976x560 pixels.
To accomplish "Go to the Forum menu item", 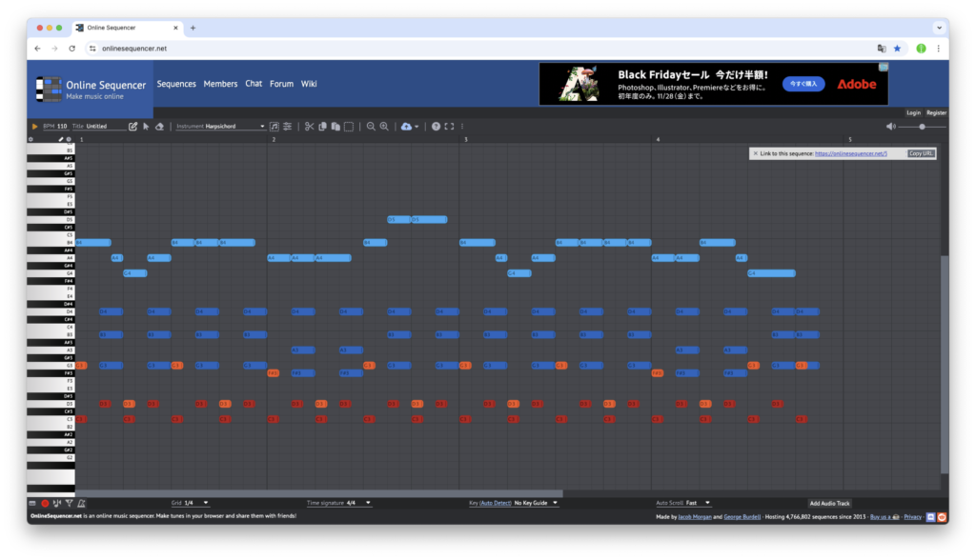I will pos(281,84).
